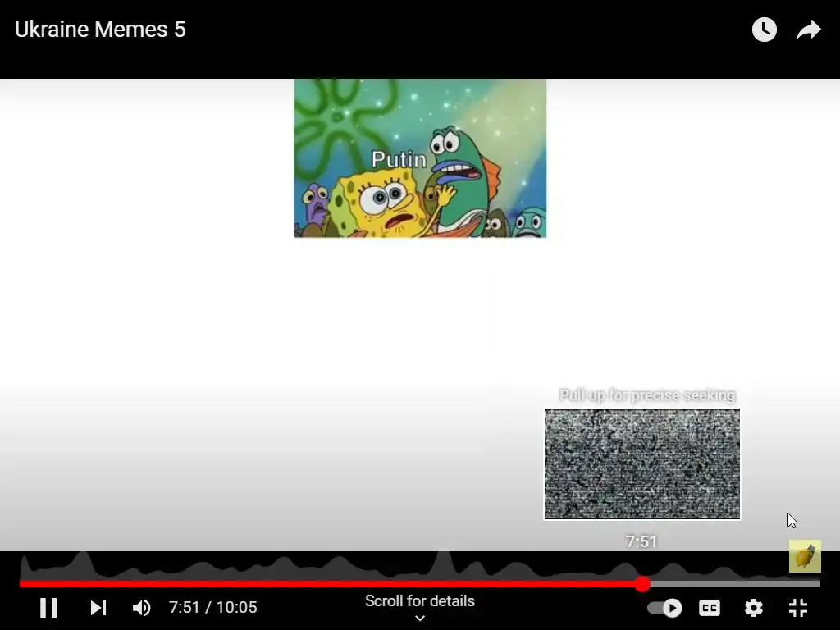The height and width of the screenshot is (630, 840).
Task: Exit full screen mode
Action: (798, 608)
